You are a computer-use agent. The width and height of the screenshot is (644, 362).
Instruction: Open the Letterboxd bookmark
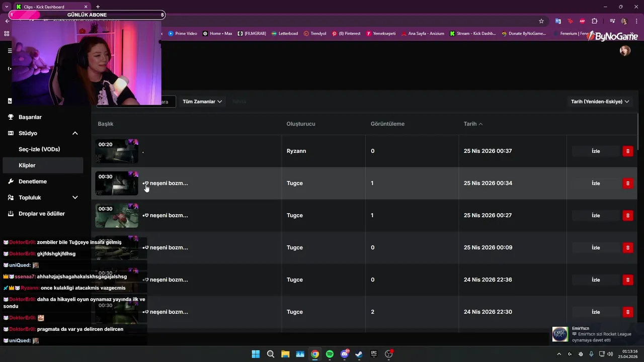[285, 34]
